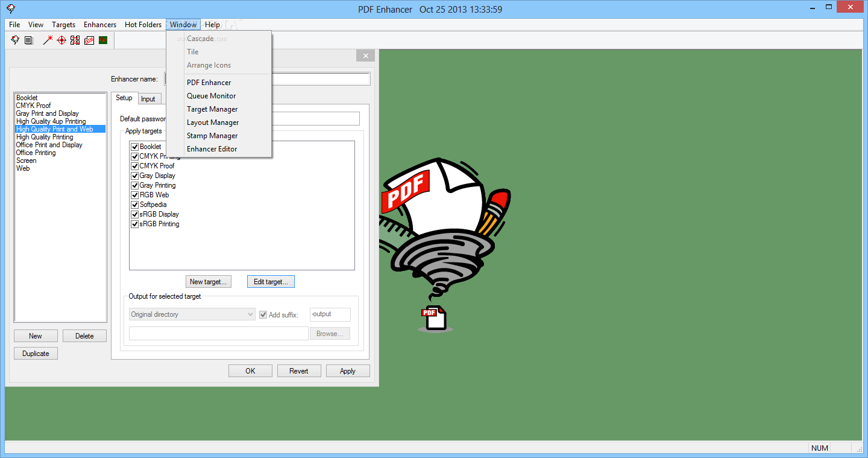Uncheck the RGB Web target

point(135,195)
